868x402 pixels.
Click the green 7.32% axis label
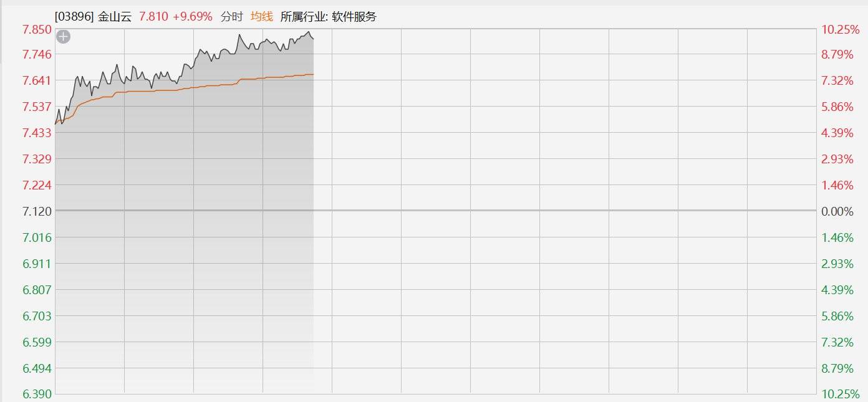[x=837, y=342]
